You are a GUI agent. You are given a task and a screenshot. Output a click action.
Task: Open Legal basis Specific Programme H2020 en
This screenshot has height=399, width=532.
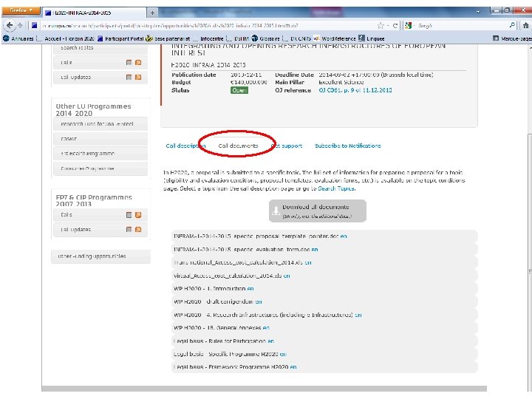[x=283, y=354]
